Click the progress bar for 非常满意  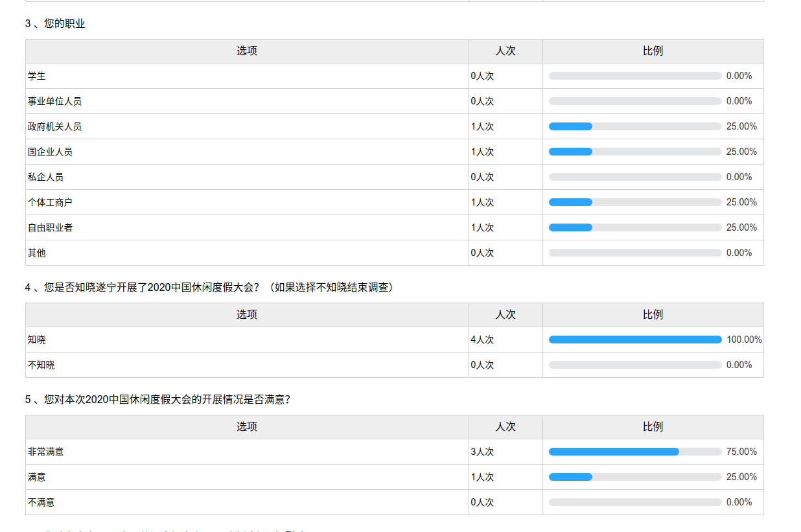tap(634, 452)
